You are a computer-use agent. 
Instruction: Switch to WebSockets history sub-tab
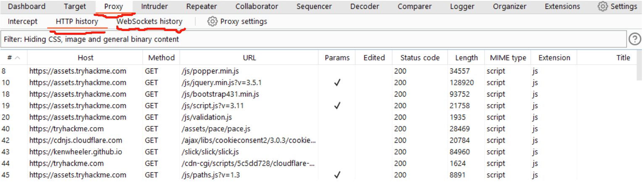click(150, 21)
